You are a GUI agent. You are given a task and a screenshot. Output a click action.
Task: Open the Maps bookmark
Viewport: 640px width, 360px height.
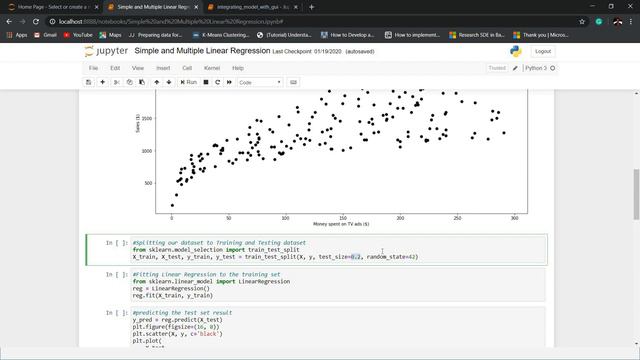tap(110, 35)
